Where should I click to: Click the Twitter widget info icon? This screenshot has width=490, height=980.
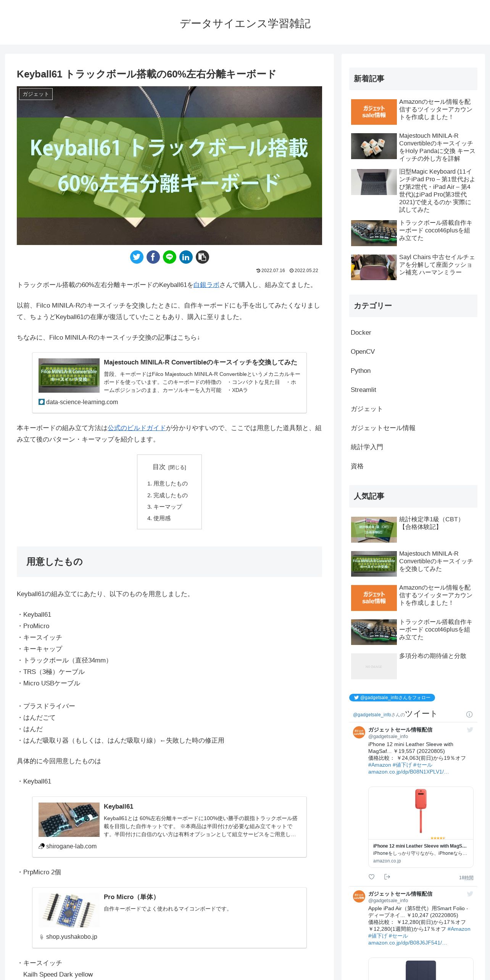[469, 714]
